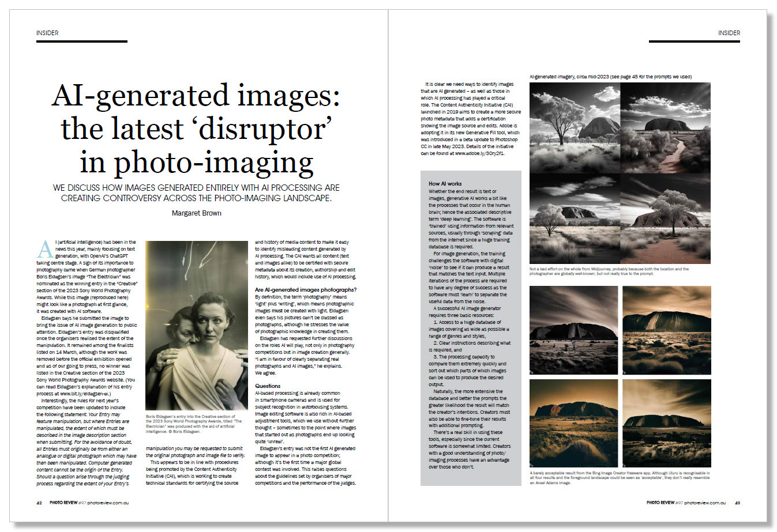
Task: Open Boris Eldagsen's 'The Electrician' portrait image
Action: [x=197, y=325]
